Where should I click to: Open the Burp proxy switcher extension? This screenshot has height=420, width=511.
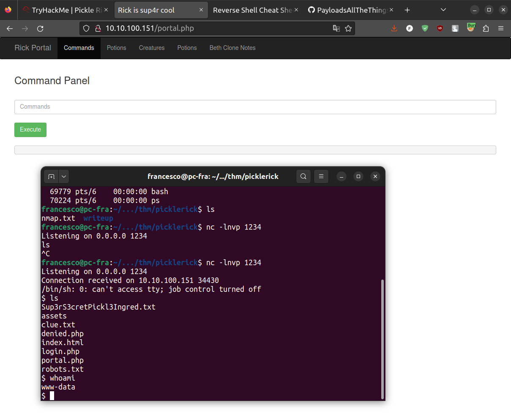(x=470, y=28)
